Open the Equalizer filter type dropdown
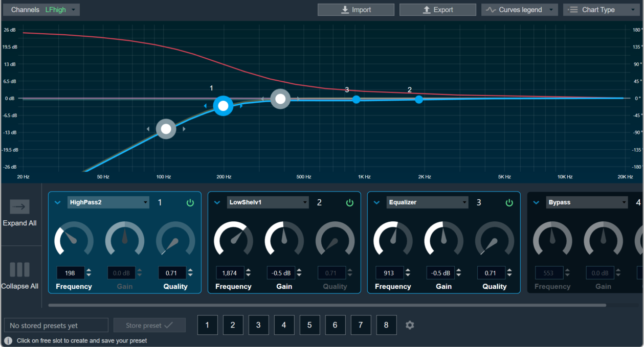644x347 pixels. coord(428,202)
